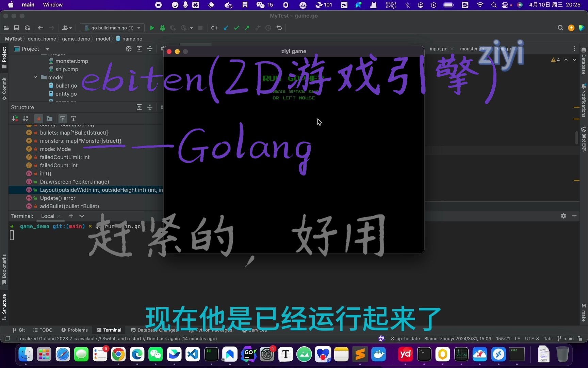Select Draw(screen *ebiten.Image) in Structure
Screen dimensions: 588x368
75,182
